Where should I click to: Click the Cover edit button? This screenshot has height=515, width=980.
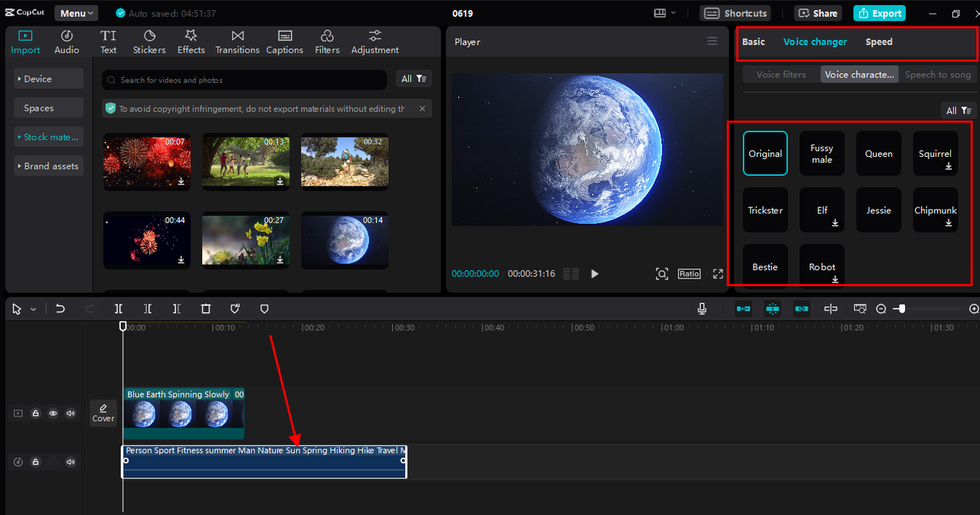tap(103, 413)
